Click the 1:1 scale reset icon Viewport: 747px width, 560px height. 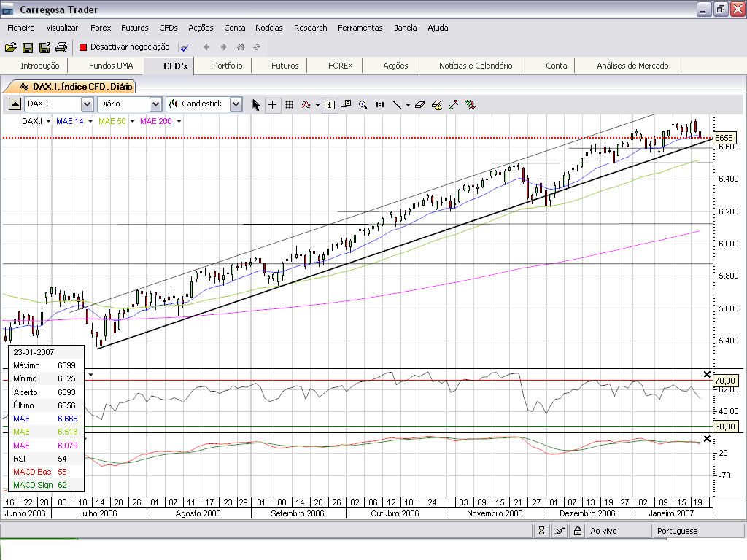379,105
